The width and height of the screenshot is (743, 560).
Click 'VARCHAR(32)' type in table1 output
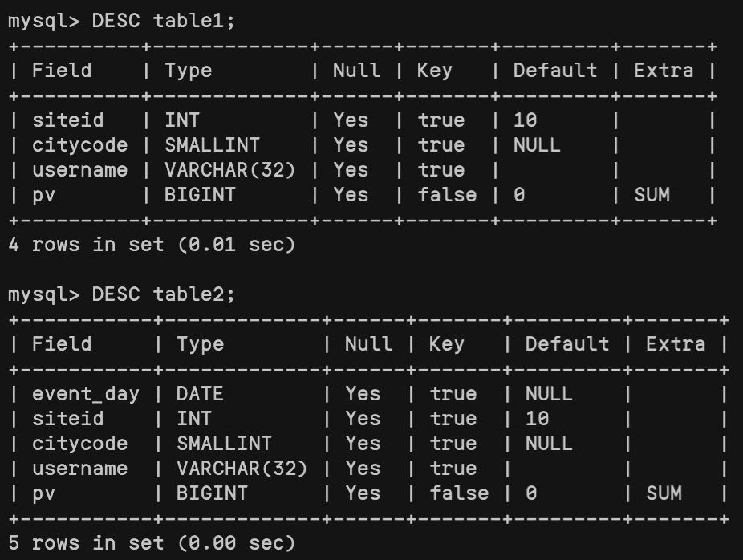(229, 170)
